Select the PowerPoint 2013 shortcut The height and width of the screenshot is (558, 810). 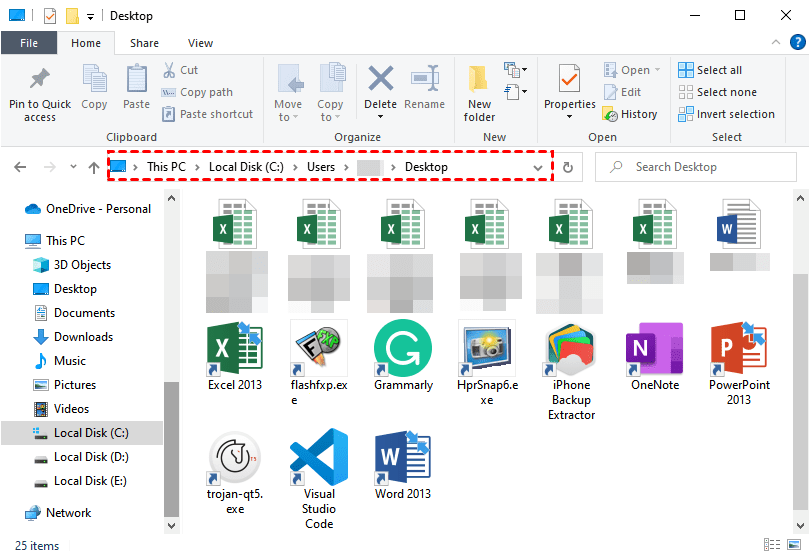739,363
